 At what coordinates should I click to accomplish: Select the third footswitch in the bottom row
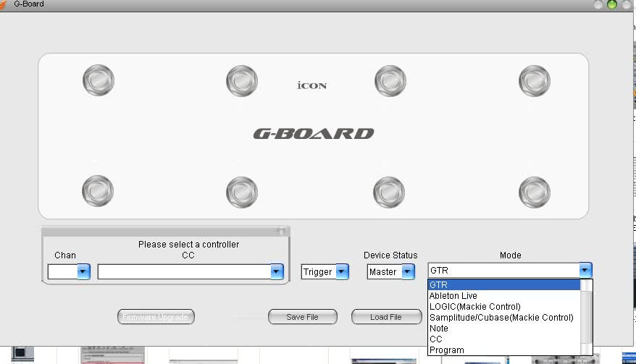tap(388, 192)
